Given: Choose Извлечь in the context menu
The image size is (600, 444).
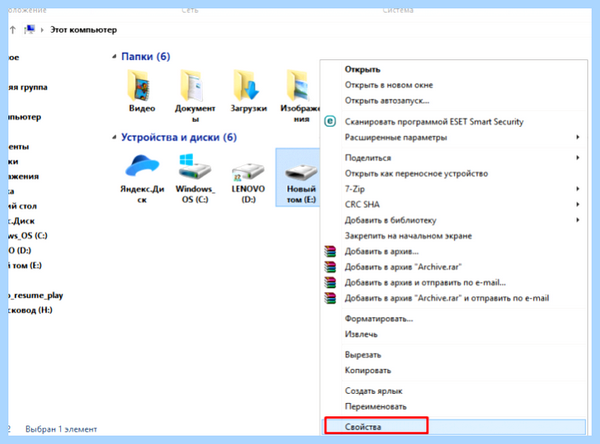Looking at the screenshot, I should 454,334.
